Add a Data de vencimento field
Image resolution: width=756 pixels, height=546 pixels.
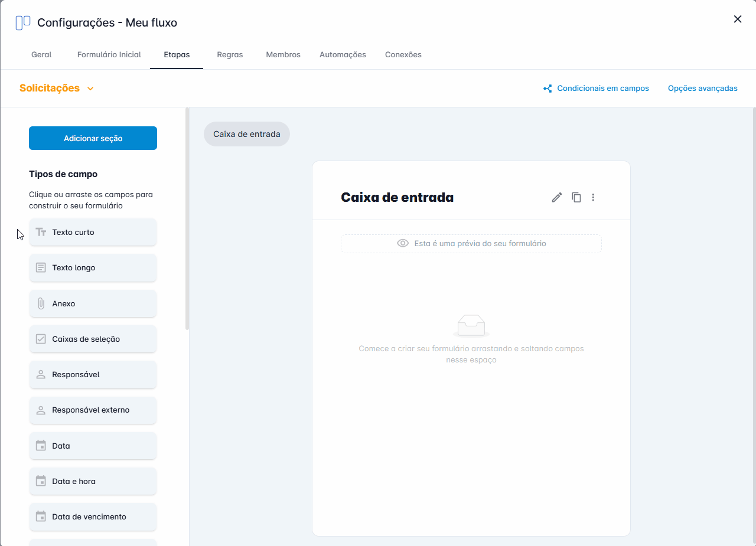tap(93, 516)
